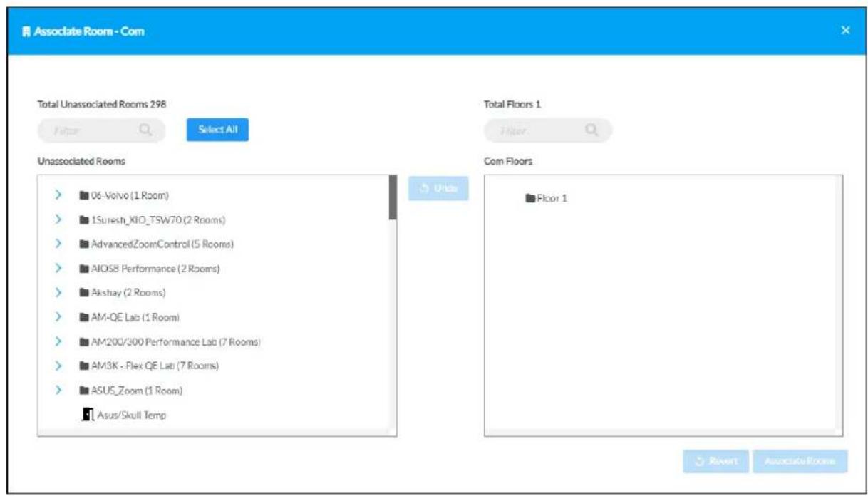This screenshot has height=496, width=868.
Task: Click search magnifier in Floors filter
Action: tap(591, 130)
